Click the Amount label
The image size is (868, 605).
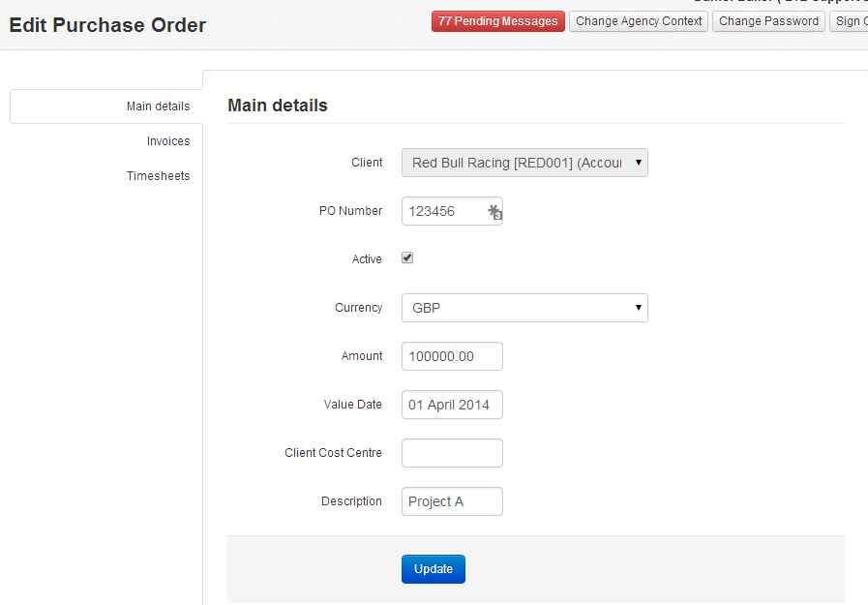point(362,356)
